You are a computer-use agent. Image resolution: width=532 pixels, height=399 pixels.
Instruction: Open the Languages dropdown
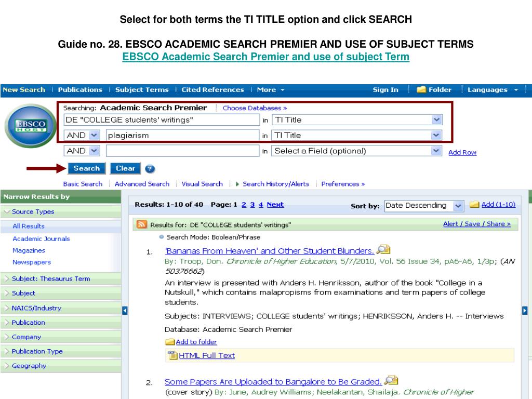(493, 90)
